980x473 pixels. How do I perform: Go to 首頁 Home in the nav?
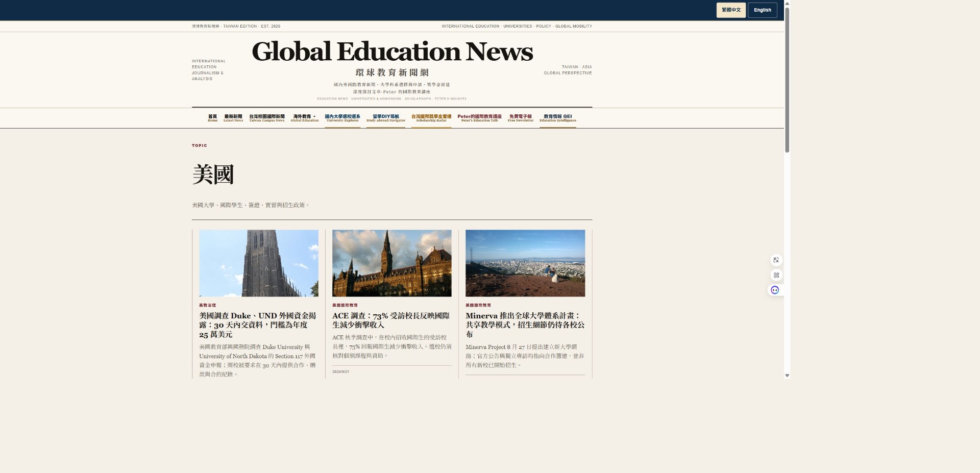tap(212, 118)
